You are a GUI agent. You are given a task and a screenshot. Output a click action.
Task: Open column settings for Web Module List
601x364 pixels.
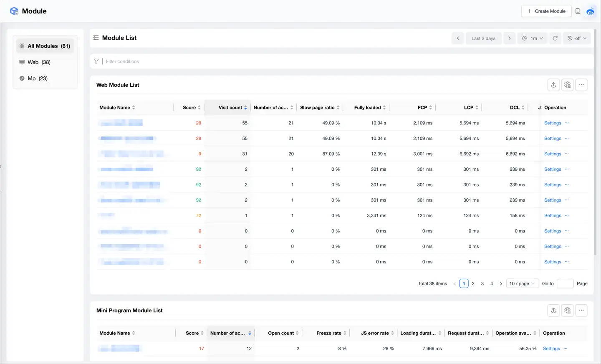tap(567, 85)
